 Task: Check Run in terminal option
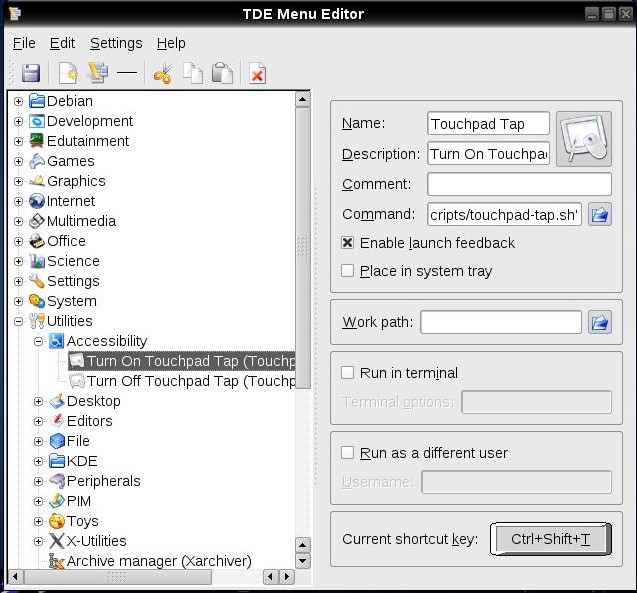[347, 372]
